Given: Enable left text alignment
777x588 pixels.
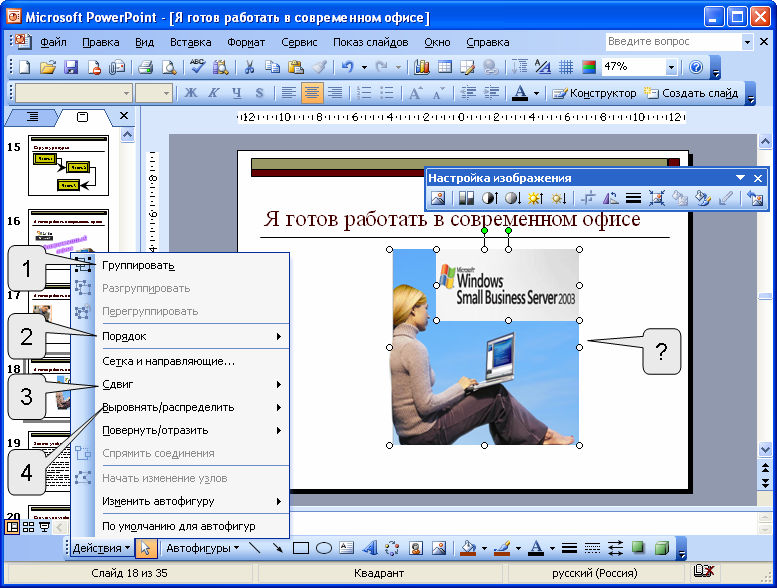Looking at the screenshot, I should click(288, 93).
